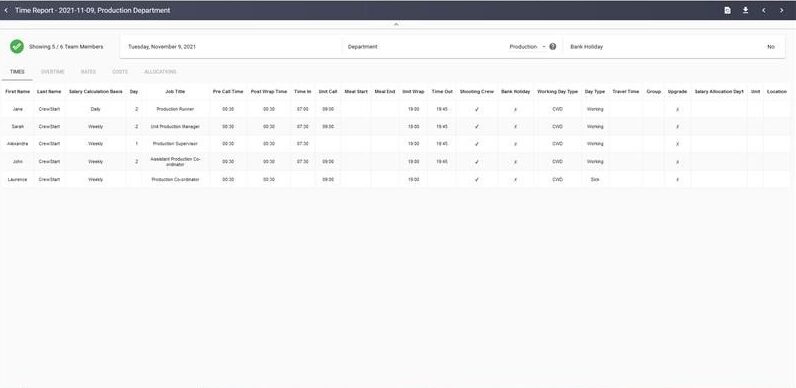Go to the next day's time report

781,10
